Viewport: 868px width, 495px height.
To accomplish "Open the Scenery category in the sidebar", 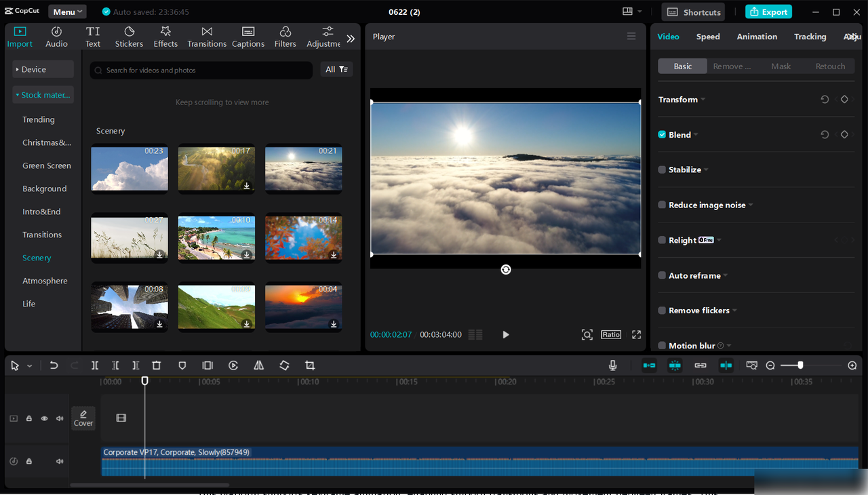I will (x=36, y=258).
